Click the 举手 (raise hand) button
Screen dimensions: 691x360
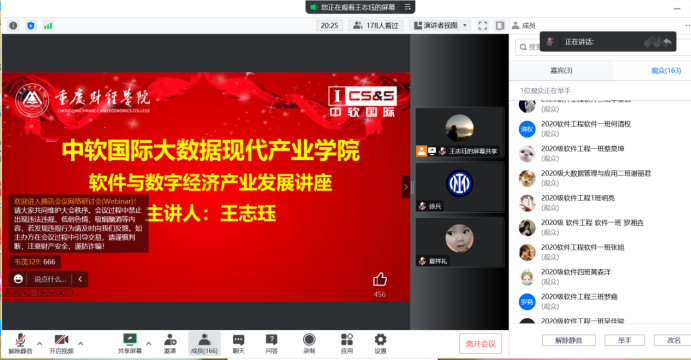[x=624, y=340]
